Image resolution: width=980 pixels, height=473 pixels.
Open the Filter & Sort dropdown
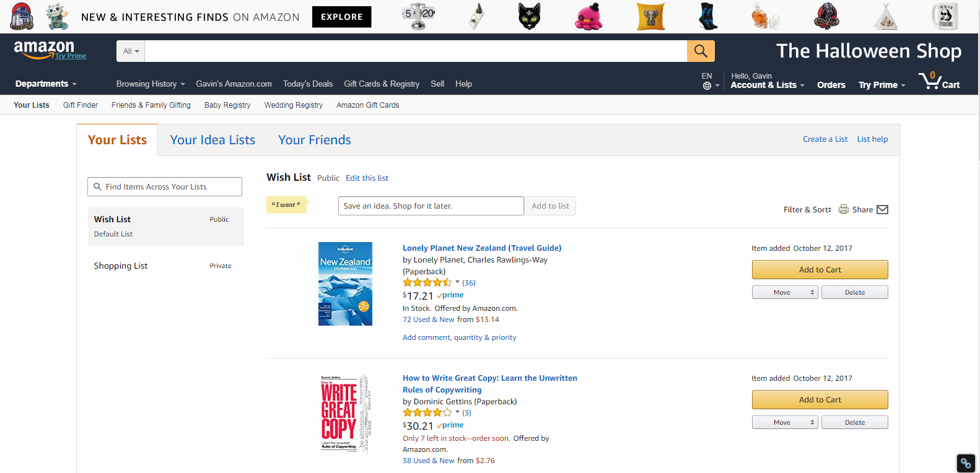pos(807,210)
